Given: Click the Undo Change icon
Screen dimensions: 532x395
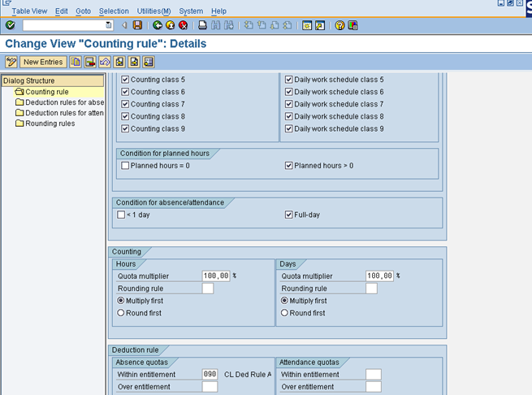Looking at the screenshot, I should tap(105, 62).
